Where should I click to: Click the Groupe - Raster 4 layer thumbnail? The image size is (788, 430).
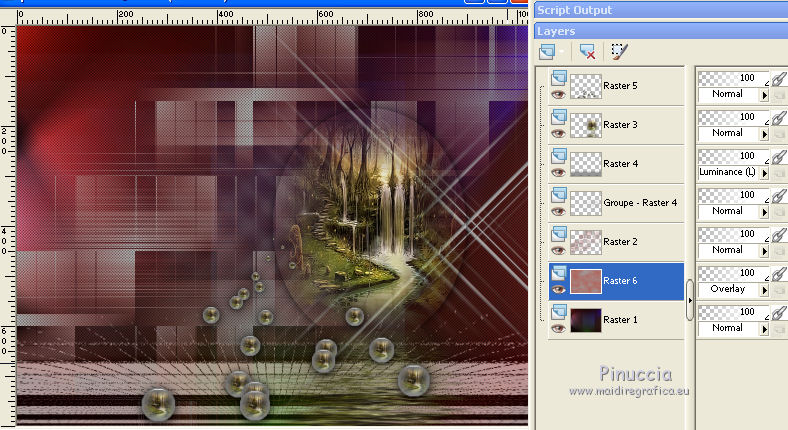point(586,203)
